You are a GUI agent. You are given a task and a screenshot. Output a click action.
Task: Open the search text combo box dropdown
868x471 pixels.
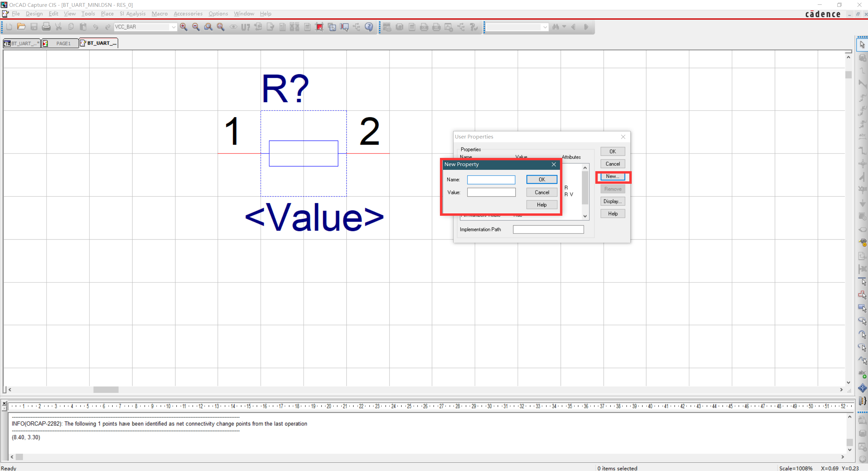click(545, 27)
